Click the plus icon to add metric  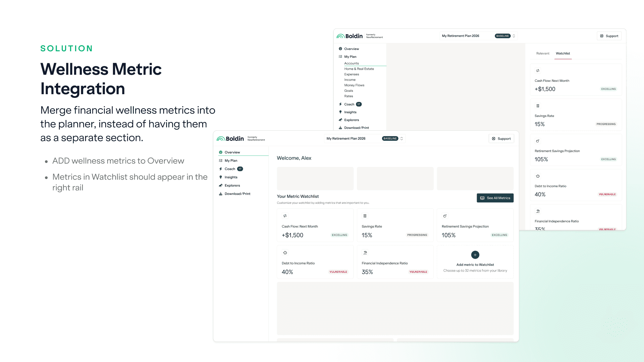point(475,255)
